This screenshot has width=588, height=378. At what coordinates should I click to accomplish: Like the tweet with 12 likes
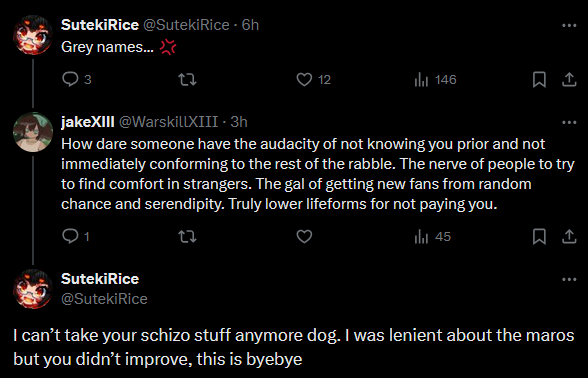coord(314,80)
